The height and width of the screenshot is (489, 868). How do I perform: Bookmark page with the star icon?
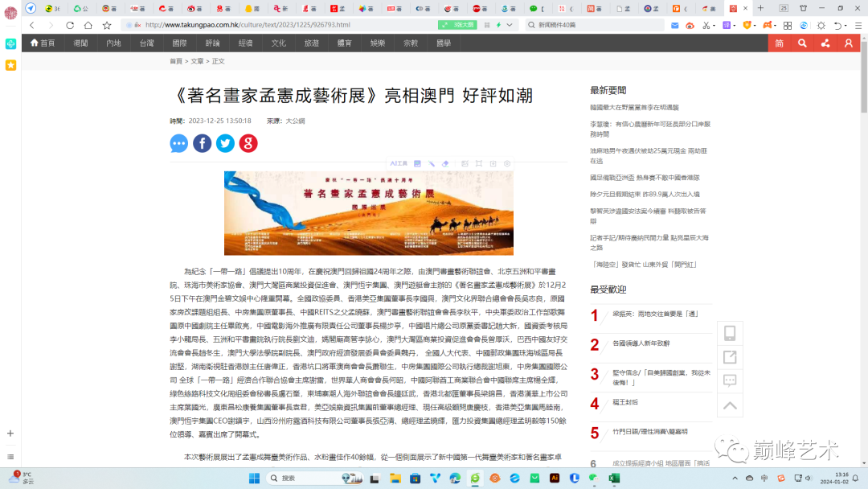coord(107,25)
